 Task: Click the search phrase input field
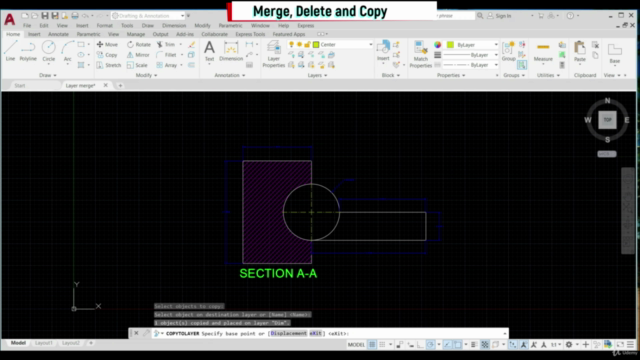click(x=456, y=16)
